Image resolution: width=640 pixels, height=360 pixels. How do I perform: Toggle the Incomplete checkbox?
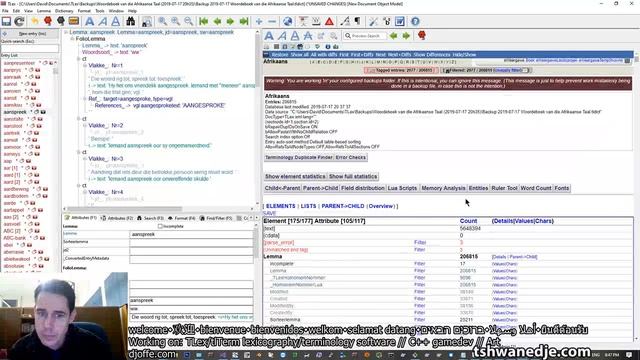pyautogui.click(x=160, y=226)
